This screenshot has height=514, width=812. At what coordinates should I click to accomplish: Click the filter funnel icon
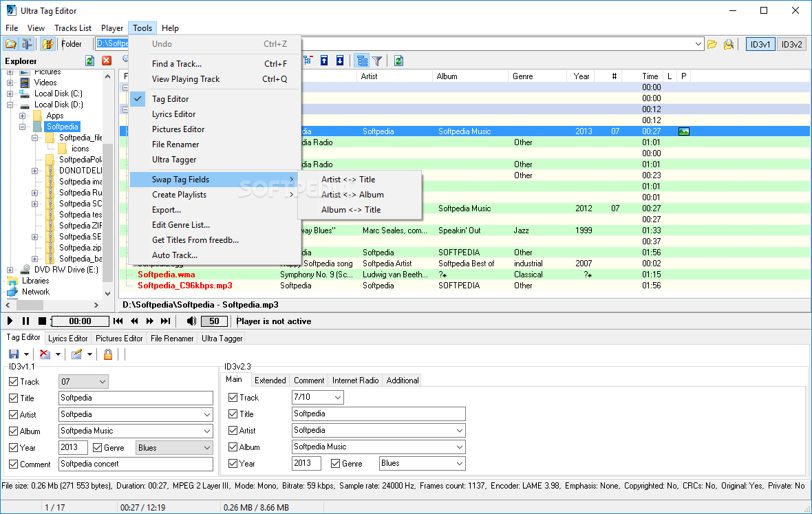click(378, 61)
